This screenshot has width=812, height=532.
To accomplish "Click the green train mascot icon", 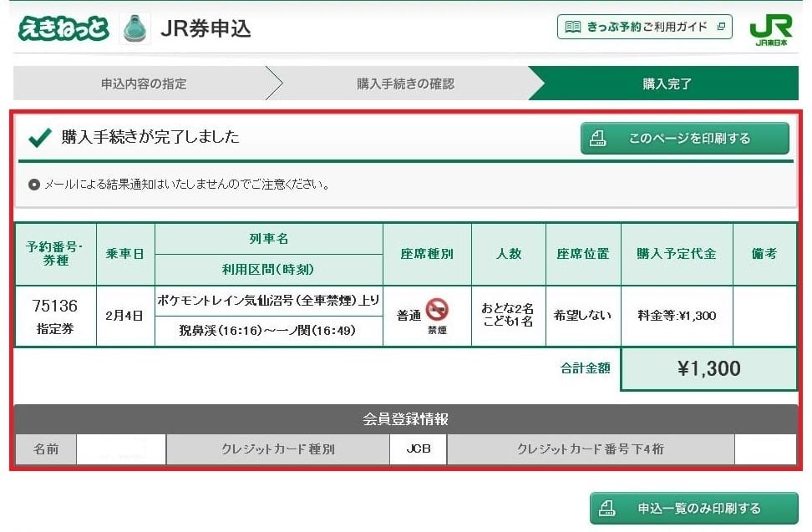I will (x=134, y=28).
